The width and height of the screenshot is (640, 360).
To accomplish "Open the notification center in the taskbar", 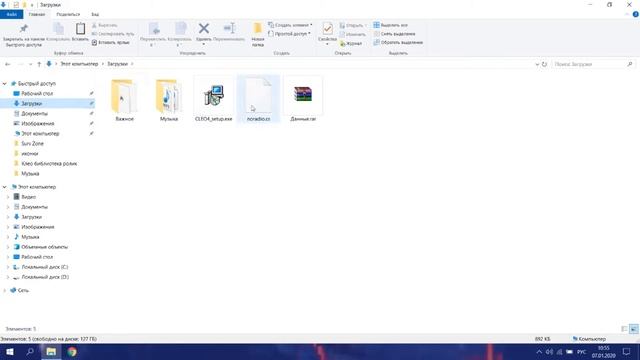I will [x=627, y=351].
